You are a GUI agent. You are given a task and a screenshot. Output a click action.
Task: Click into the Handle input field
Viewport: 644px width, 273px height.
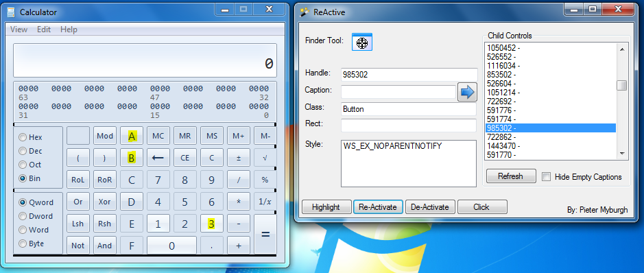[x=409, y=75]
